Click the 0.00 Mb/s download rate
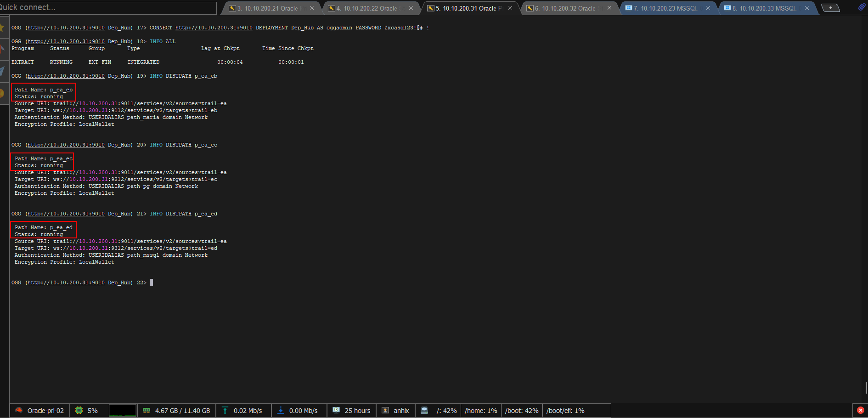 tap(303, 411)
